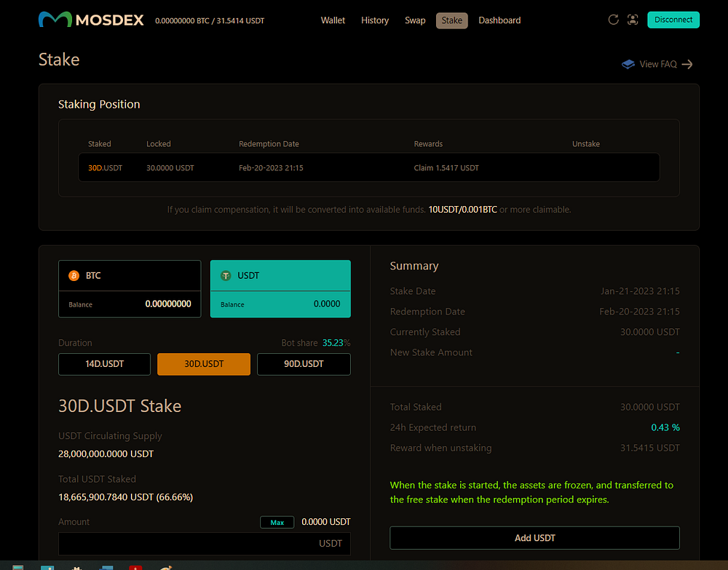The width and height of the screenshot is (728, 570).
Task: Click the USDT balance 0.0000 on teal card
Action: point(327,304)
